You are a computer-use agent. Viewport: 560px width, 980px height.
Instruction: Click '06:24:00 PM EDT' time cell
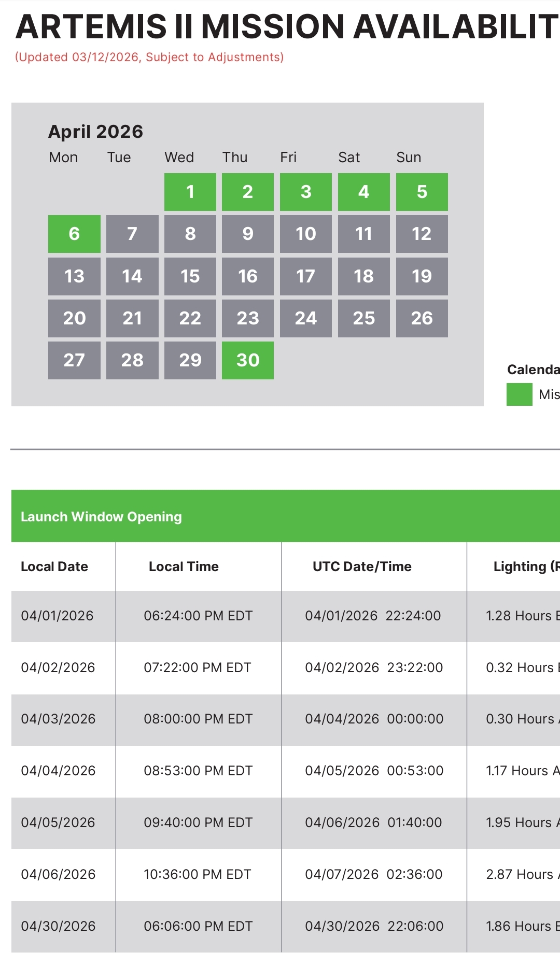(x=198, y=616)
